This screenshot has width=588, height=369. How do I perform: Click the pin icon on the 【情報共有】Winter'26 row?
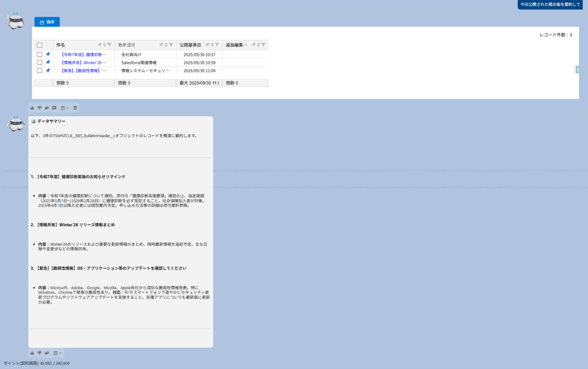tap(48, 62)
